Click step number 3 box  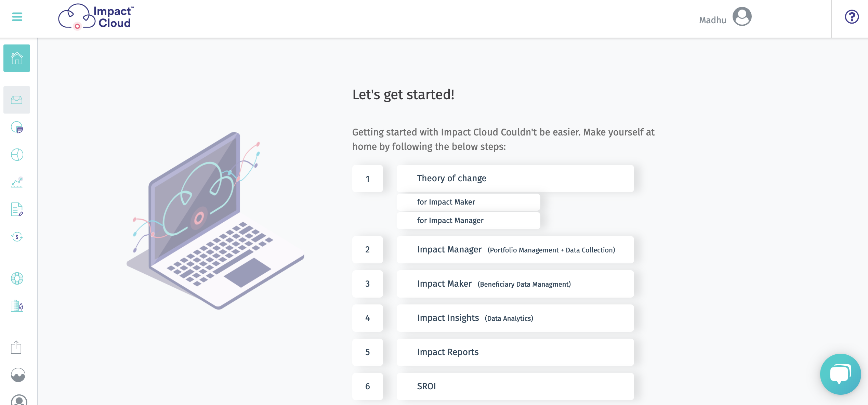pos(368,284)
